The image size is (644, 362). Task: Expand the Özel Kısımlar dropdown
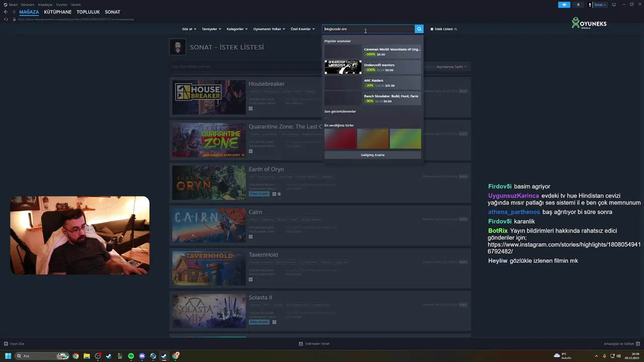[302, 29]
